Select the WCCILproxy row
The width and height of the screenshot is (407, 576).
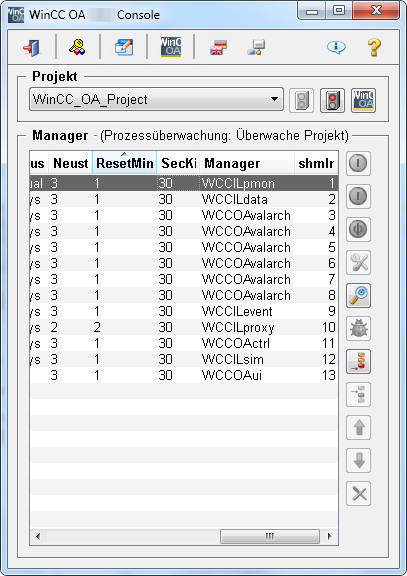[184, 327]
